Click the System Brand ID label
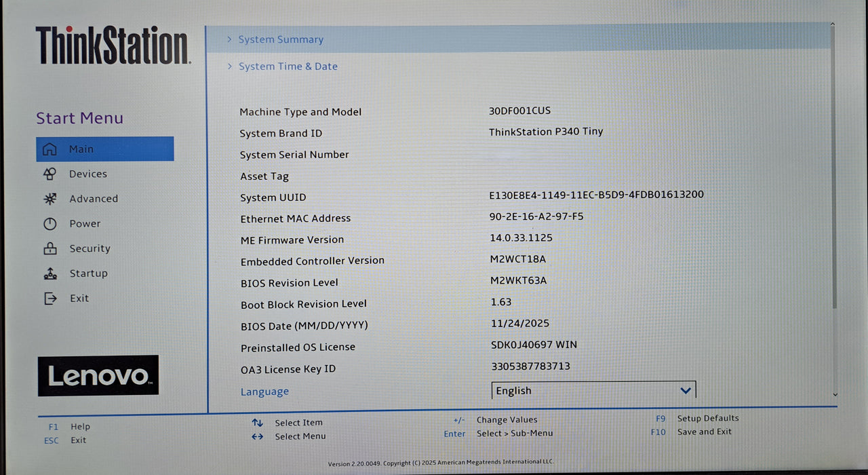Image resolution: width=868 pixels, height=475 pixels. pos(281,134)
